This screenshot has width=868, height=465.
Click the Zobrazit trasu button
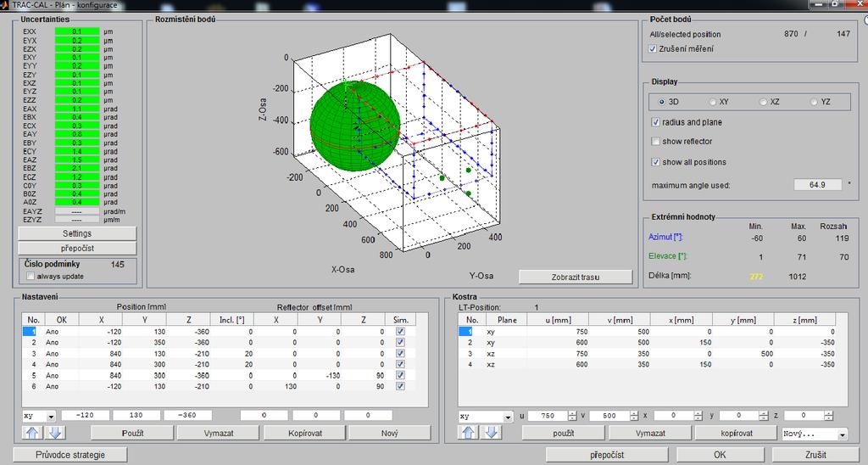(x=576, y=277)
